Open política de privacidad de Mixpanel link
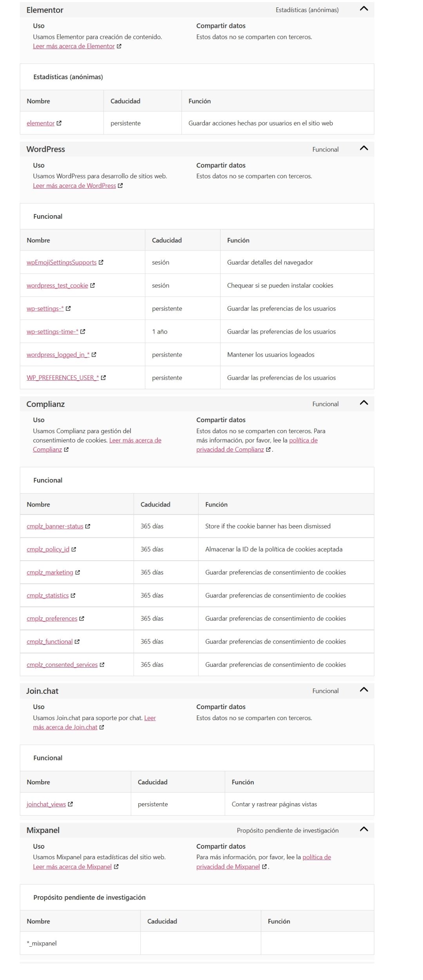This screenshot has height=980, width=423. click(x=264, y=862)
